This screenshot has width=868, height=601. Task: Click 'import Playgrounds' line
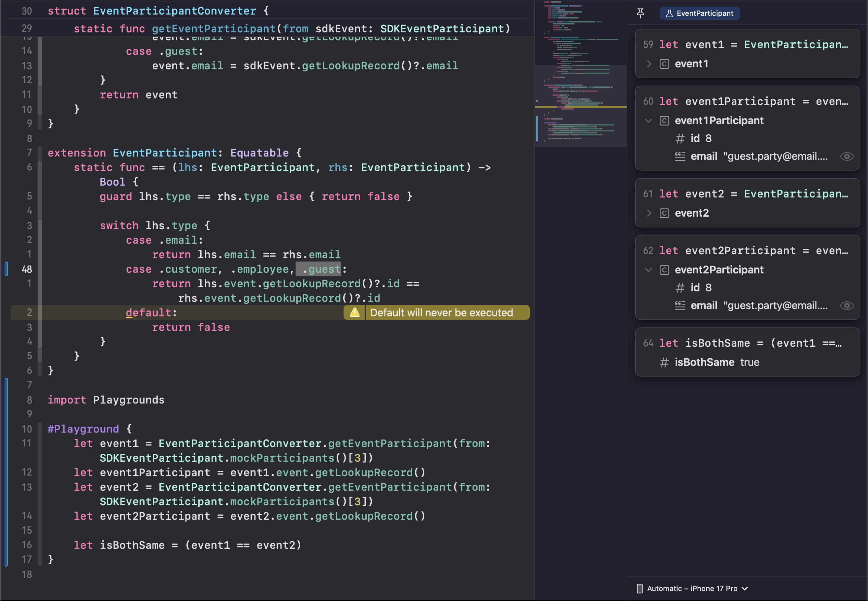106,400
